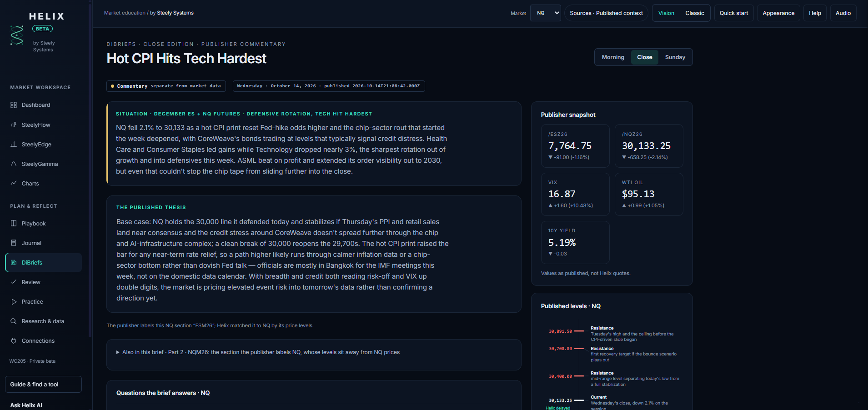Click the 10Y Yield 5.19% card
The image size is (868, 410).
coord(575,242)
